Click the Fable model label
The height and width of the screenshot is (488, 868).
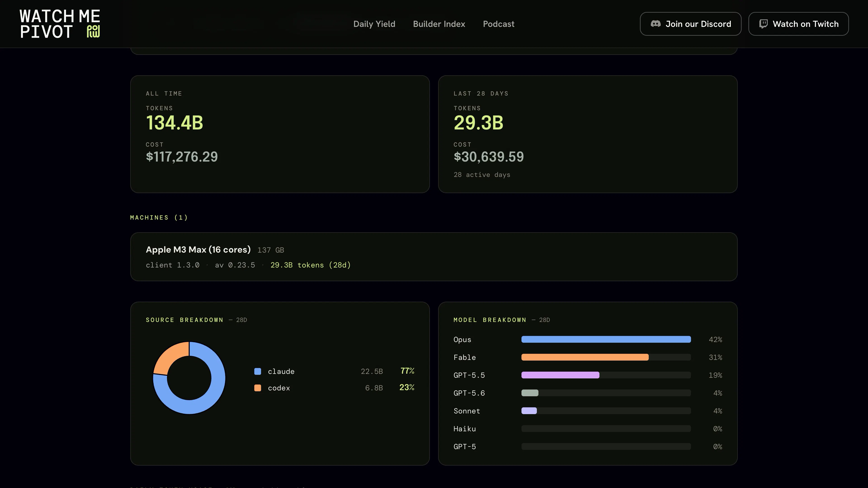point(465,357)
